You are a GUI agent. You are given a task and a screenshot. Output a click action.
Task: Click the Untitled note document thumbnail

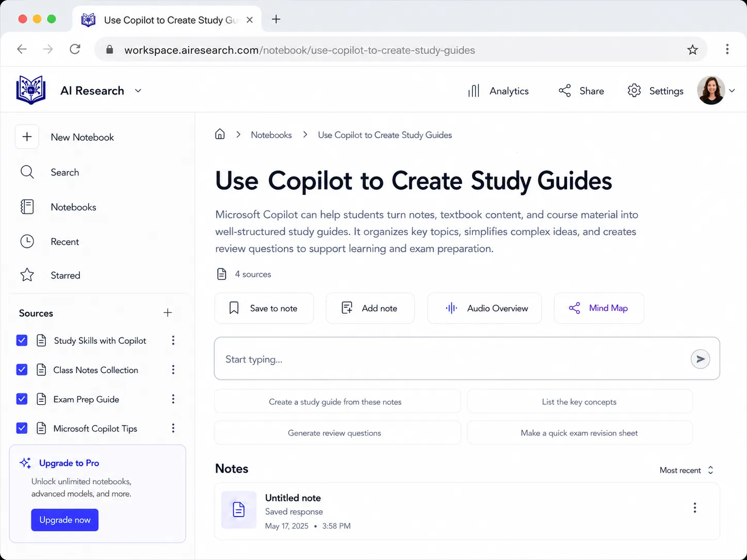coord(239,509)
